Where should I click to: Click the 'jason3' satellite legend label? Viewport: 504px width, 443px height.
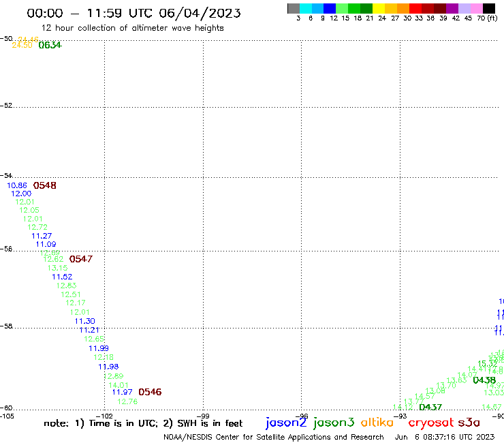point(334,423)
